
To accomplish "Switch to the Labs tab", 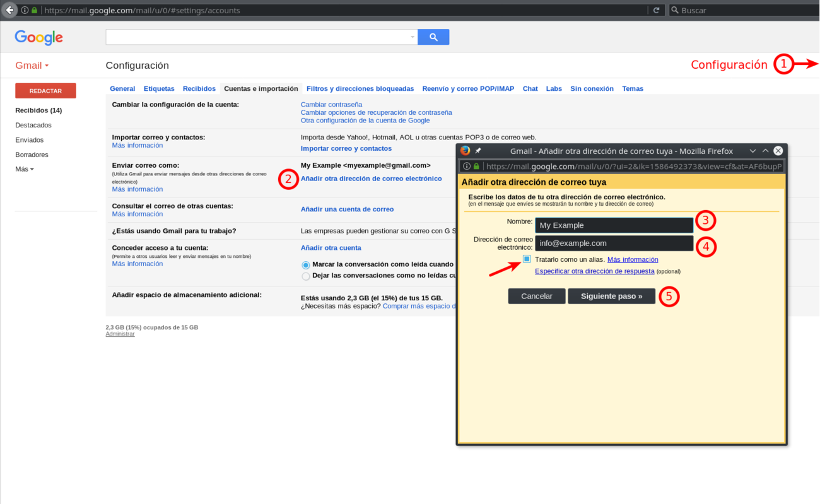I will pyautogui.click(x=553, y=88).
